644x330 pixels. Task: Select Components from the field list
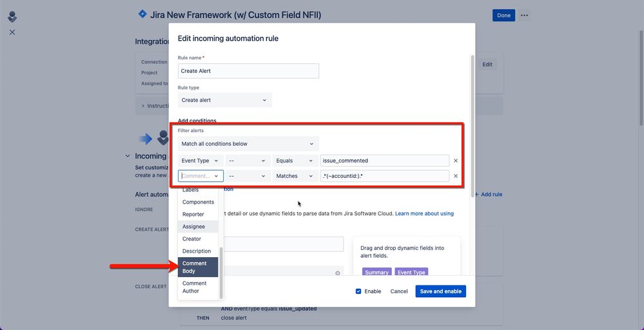[198, 202]
